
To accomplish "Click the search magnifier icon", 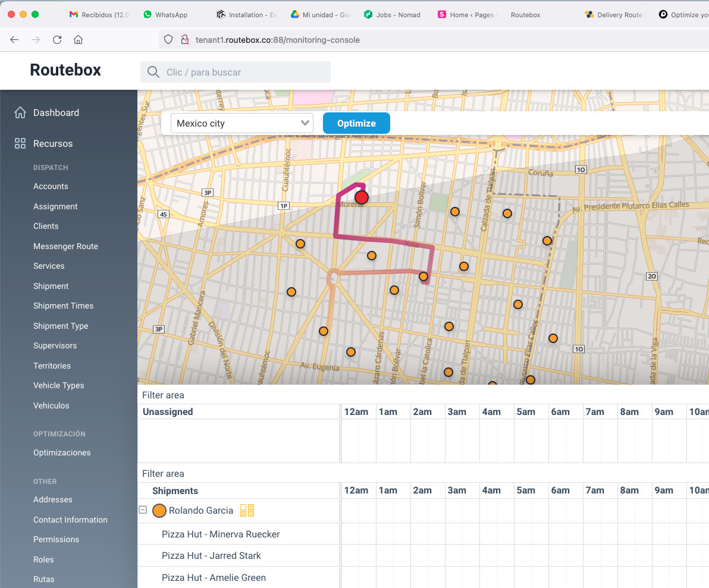I will [x=153, y=73].
